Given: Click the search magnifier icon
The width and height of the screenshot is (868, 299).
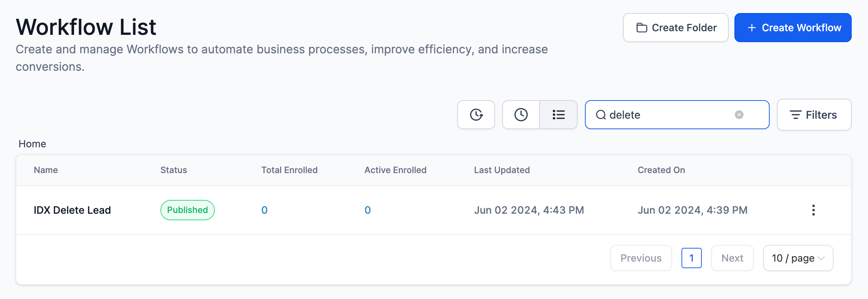Looking at the screenshot, I should pos(601,115).
